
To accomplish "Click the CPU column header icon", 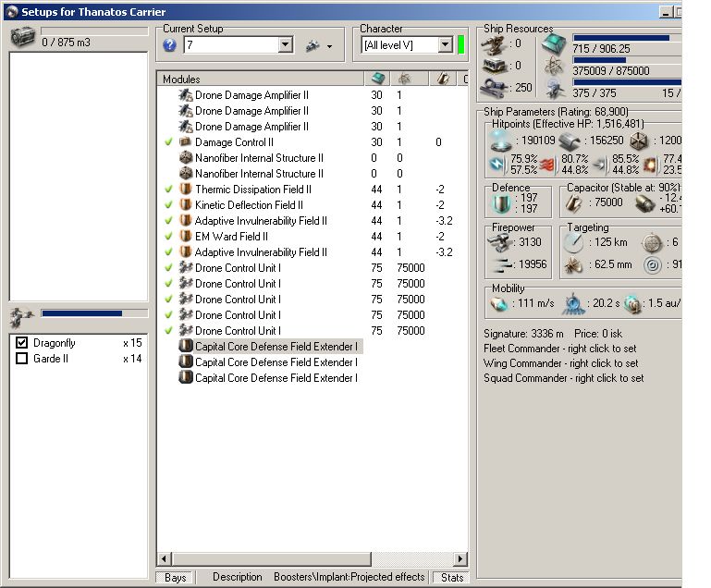I will click(377, 79).
